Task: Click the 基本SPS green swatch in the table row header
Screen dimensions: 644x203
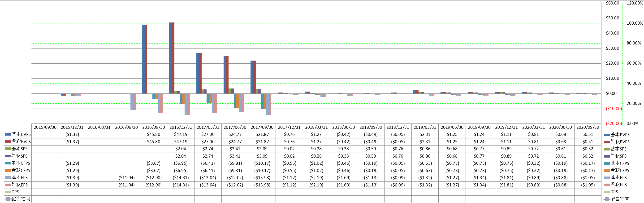Action: click(8, 149)
